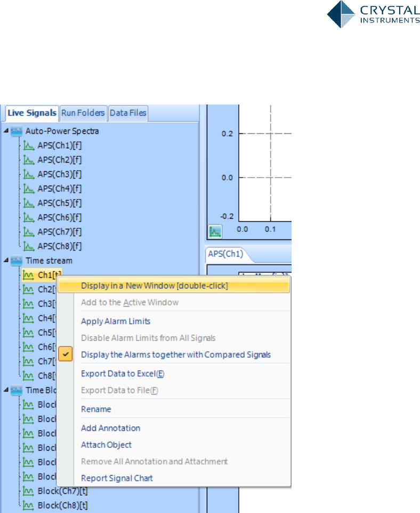Select Block(Ch8)[t] label in the tree
Screen dimensions: 420x513
62,506
